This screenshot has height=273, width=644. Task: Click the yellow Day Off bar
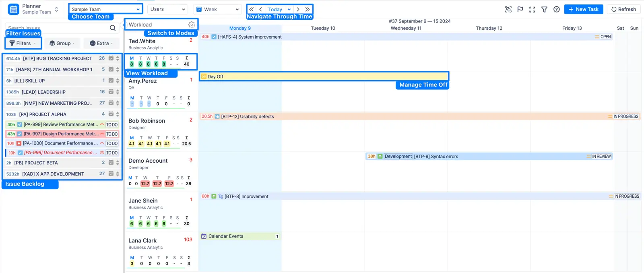tap(324, 77)
